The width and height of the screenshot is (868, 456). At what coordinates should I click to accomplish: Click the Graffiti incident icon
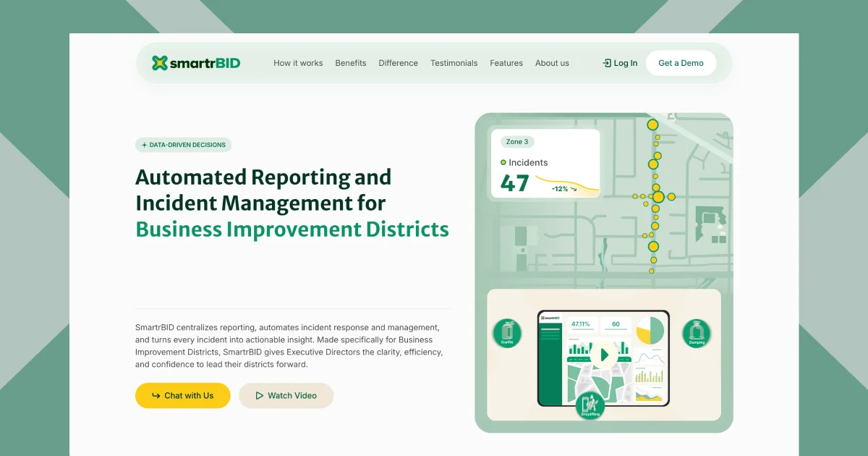[x=507, y=333]
